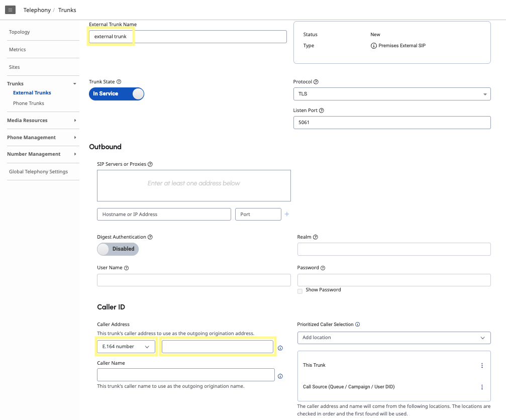Click the Telephony breadcrumb link
Image resolution: width=506 pixels, height=420 pixels.
(37, 10)
